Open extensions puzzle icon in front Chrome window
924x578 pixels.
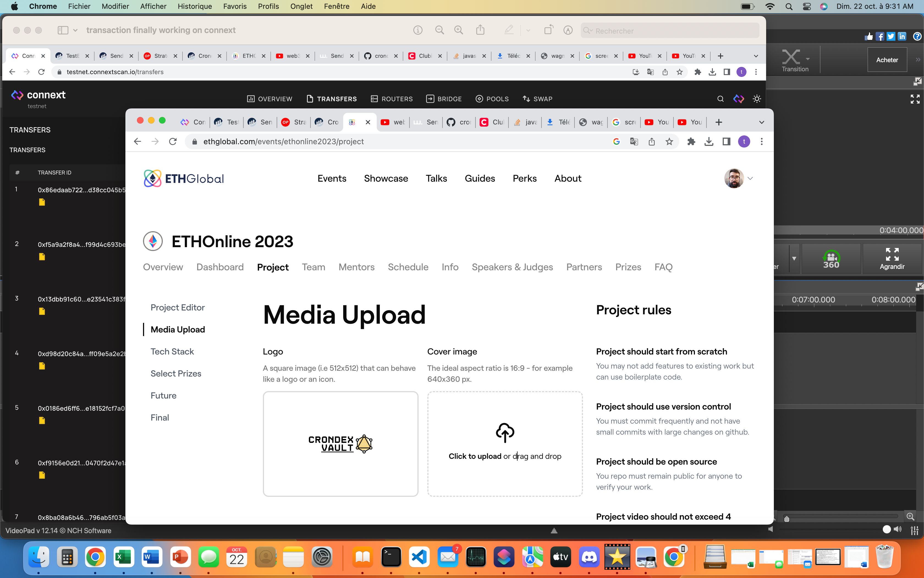[691, 142]
